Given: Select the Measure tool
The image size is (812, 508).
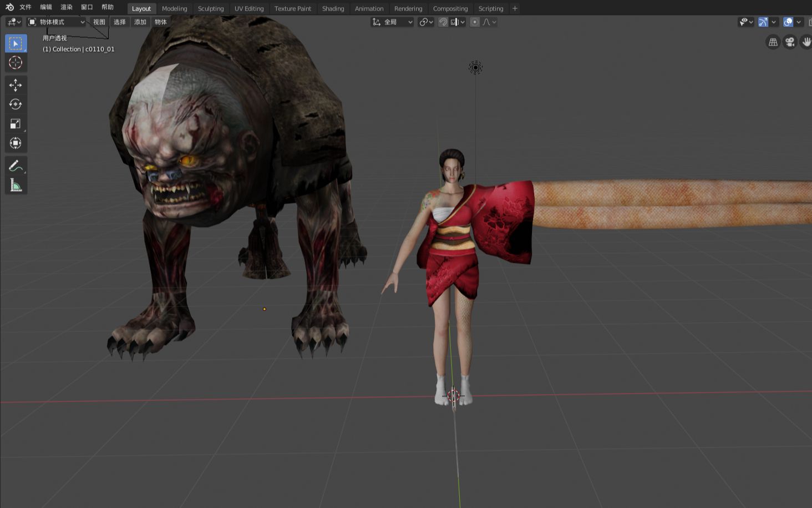Looking at the screenshot, I should [x=16, y=185].
